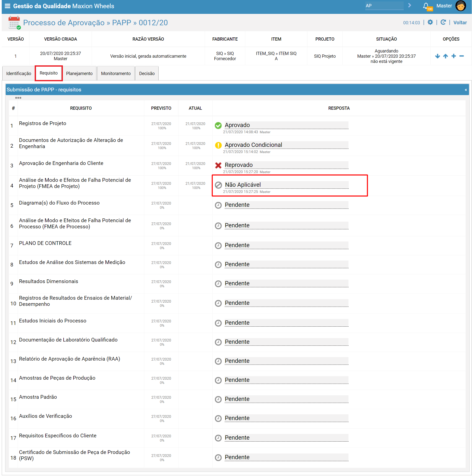Click the minus icon in Opções

point(462,56)
